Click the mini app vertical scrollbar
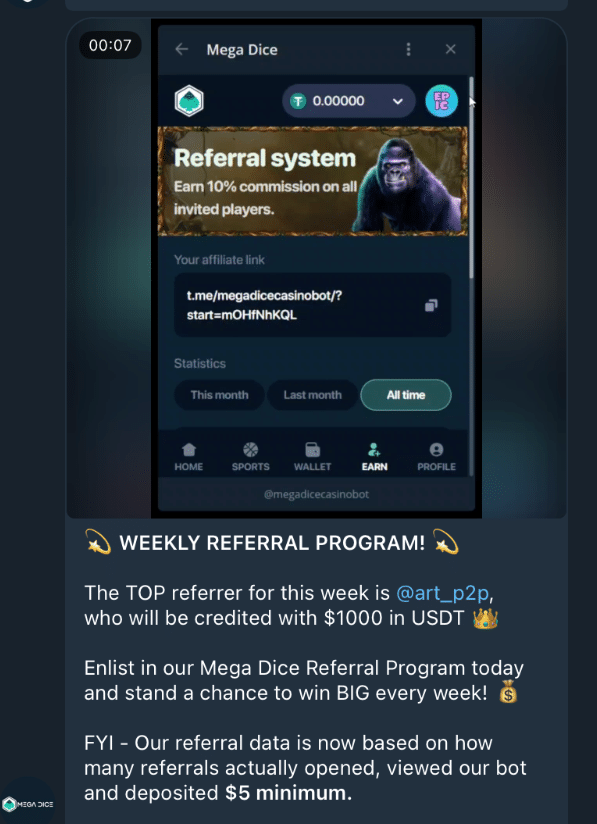 471,179
